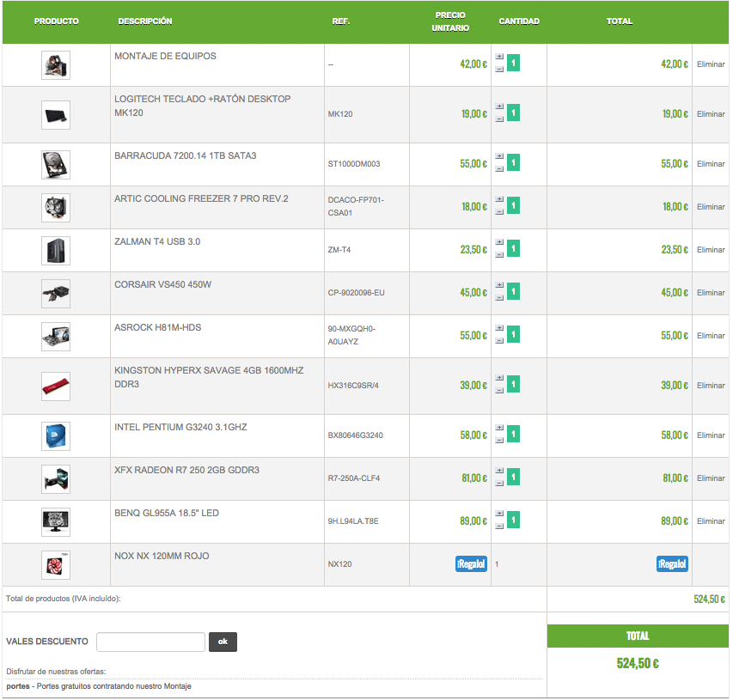Increase quantity of XFX Radeon R7 250
This screenshot has height=700, width=733.
click(499, 471)
